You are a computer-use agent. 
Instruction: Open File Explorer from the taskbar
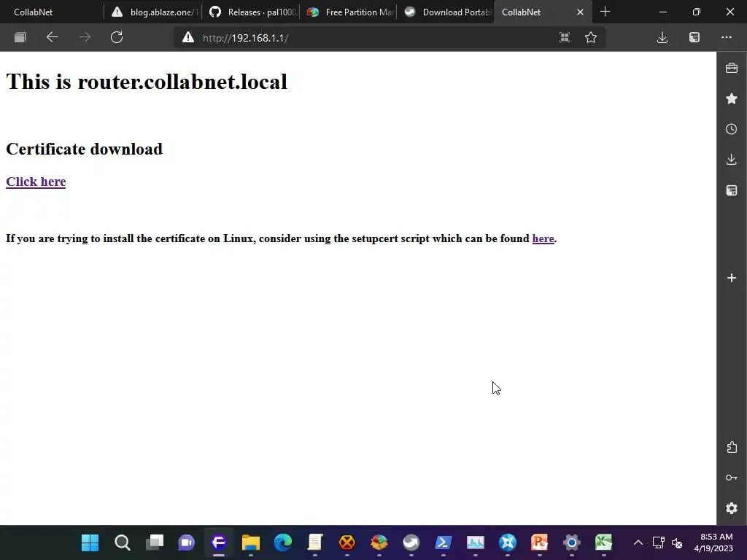point(251,542)
